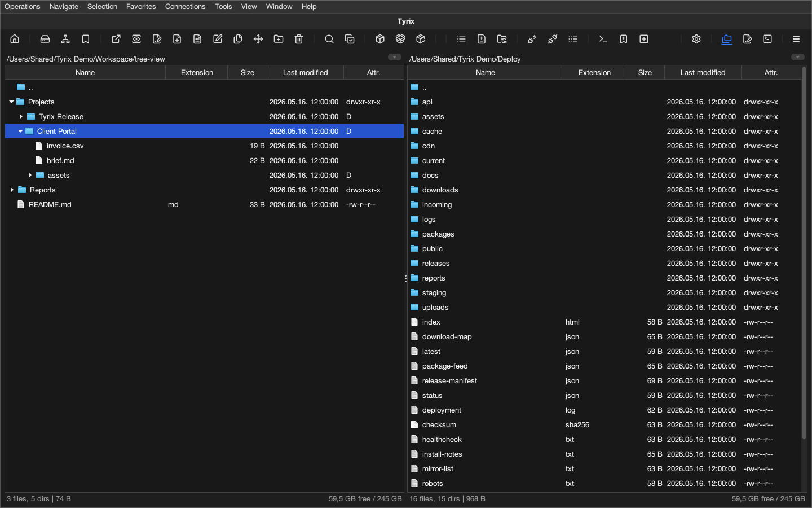Open the View menu
The height and width of the screenshot is (508, 812).
click(x=249, y=7)
